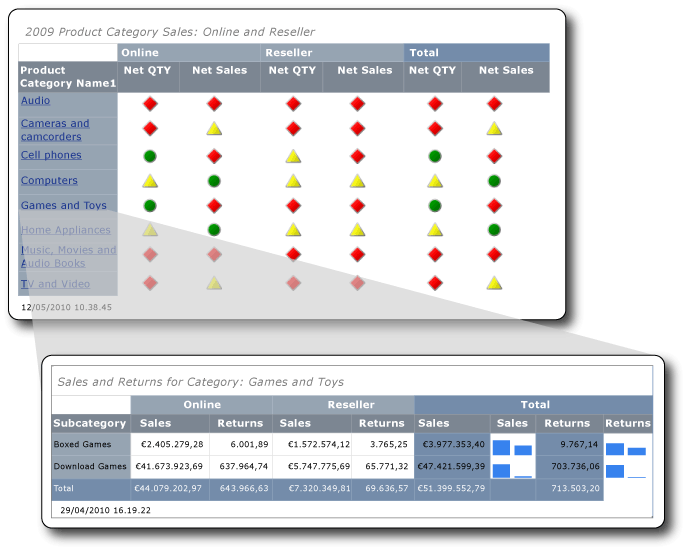Click Cameras and camcorders Online Net Sales yellow triangle

(x=214, y=129)
